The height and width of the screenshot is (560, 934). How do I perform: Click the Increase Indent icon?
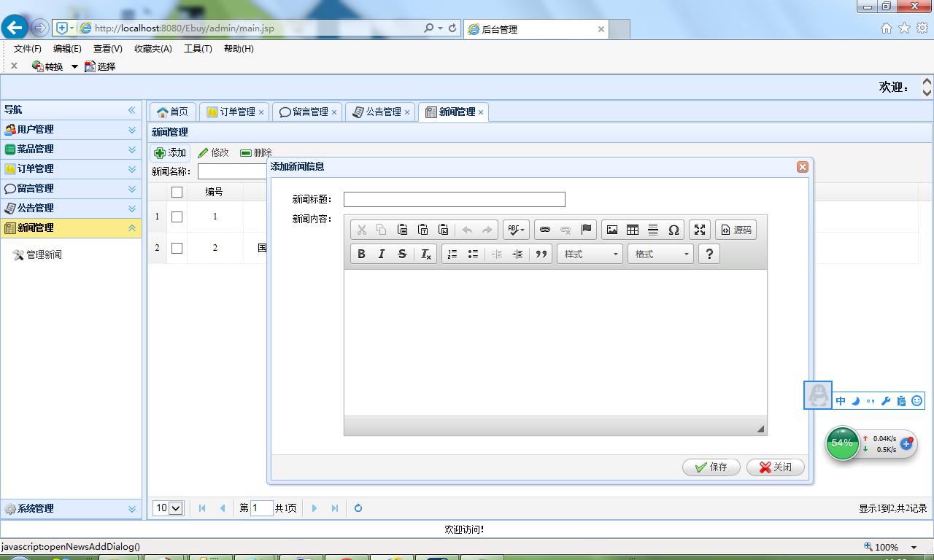tap(517, 254)
